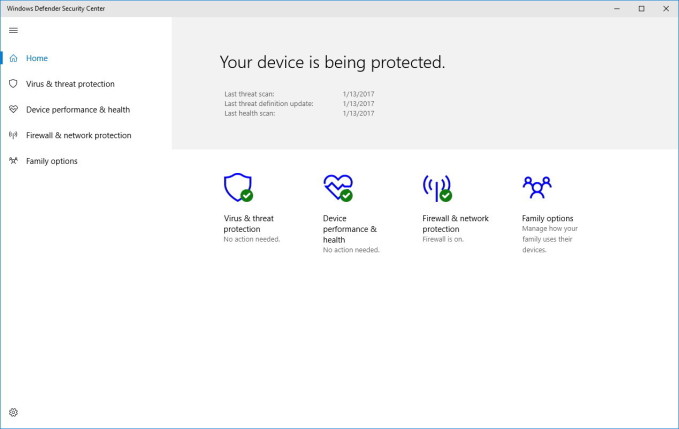679x429 pixels.
Task: Click 'No action needed.' under Device performance
Action: (351, 250)
